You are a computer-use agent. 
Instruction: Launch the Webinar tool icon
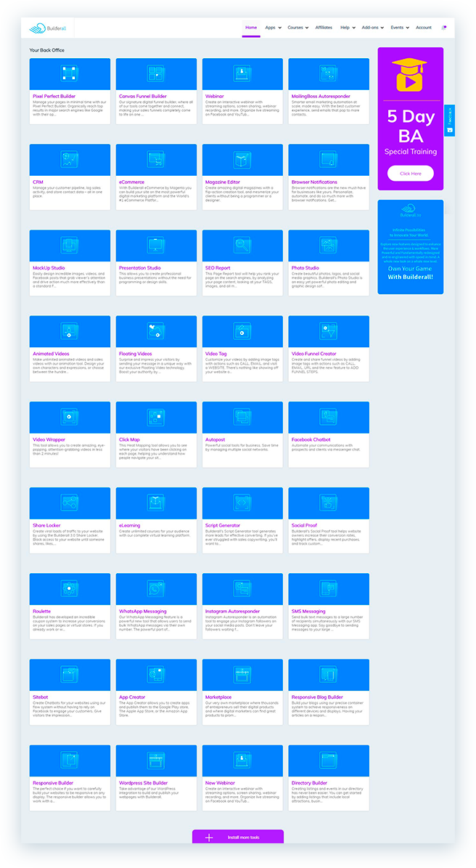[242, 73]
